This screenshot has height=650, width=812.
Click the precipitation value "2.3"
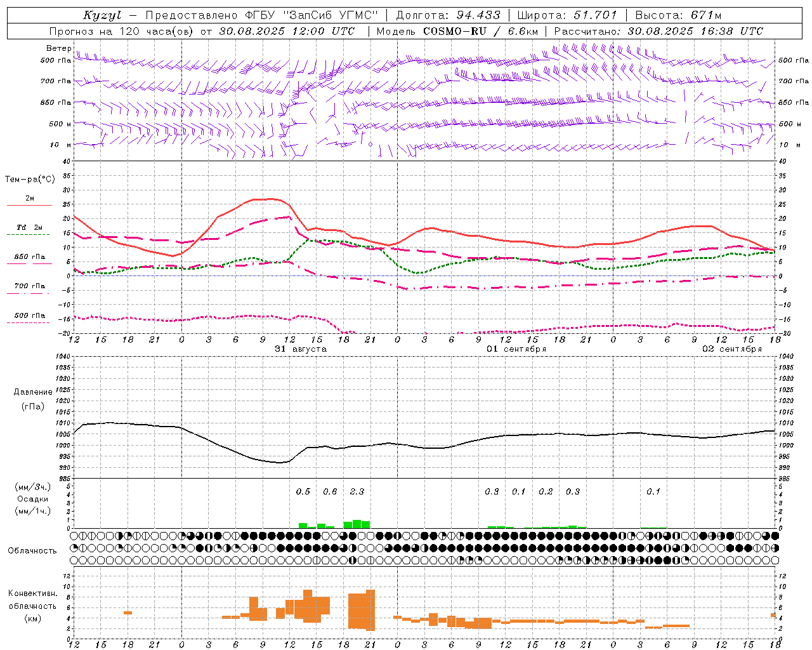pyautogui.click(x=357, y=491)
